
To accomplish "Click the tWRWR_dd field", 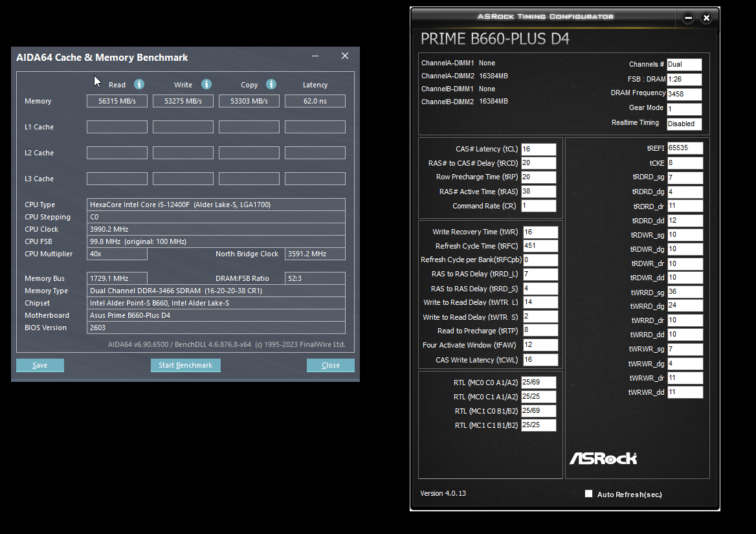I will (685, 392).
